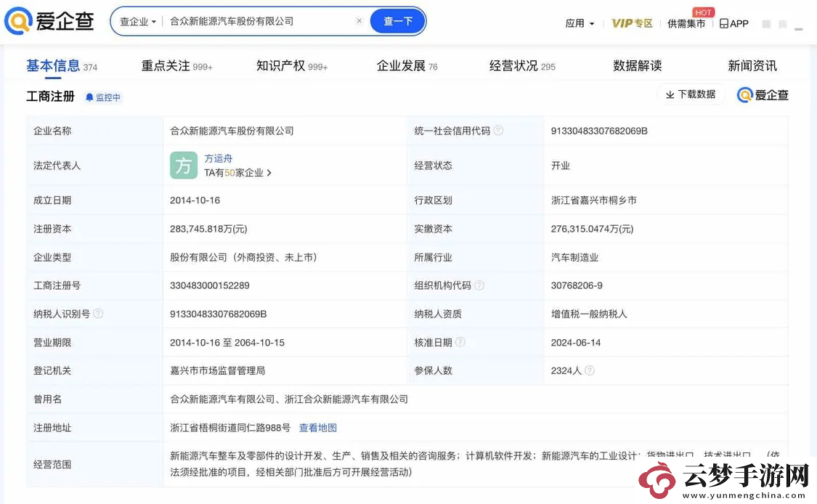Click the 监控中 bell monitoring badge
The image size is (817, 504).
tap(103, 97)
